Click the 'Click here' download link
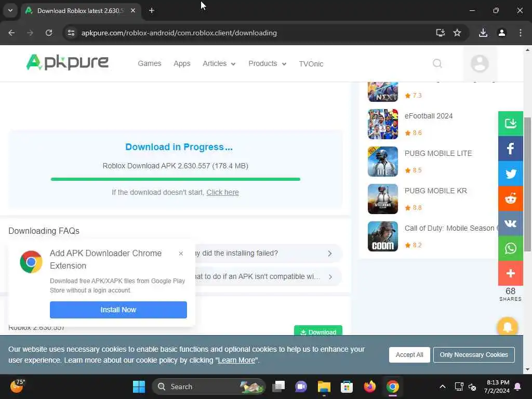This screenshot has width=532, height=399. 222,192
